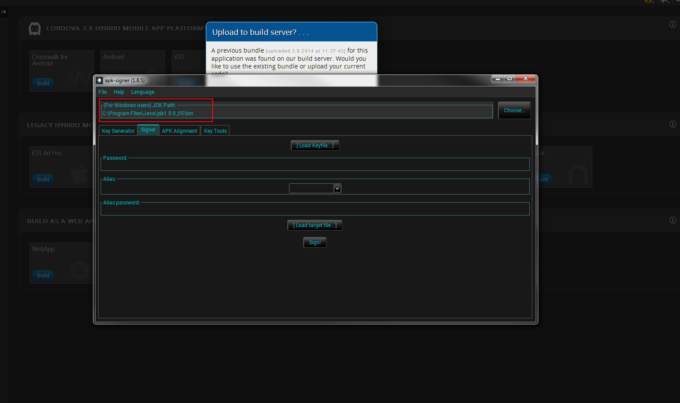Open the Key Tools tab
Viewport: 680px width, 403px height.
(215, 131)
